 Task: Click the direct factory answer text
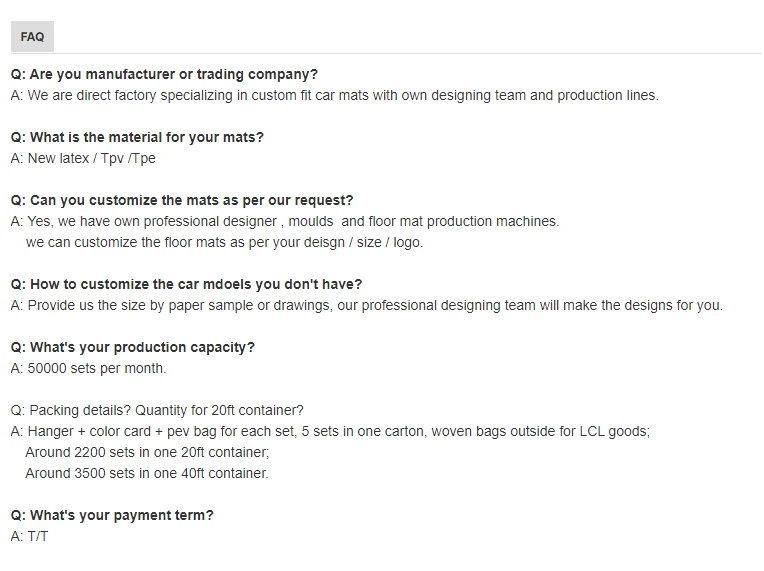334,95
